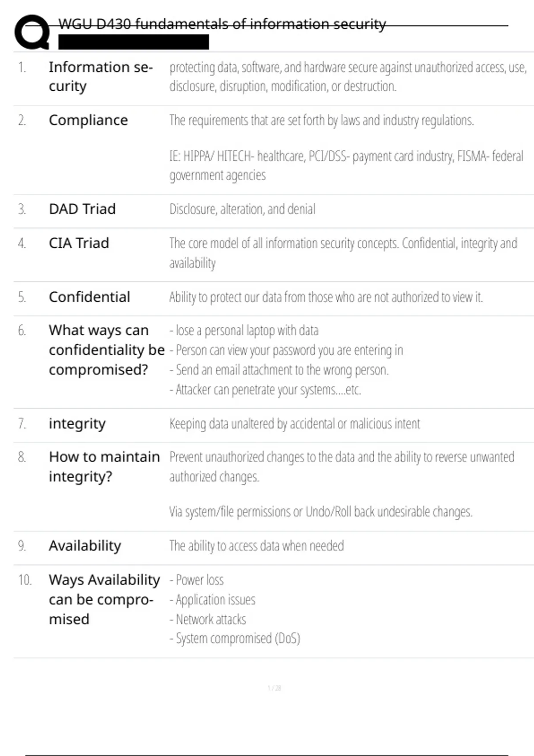Click the page number 1 / 28 indicator

pos(274,688)
